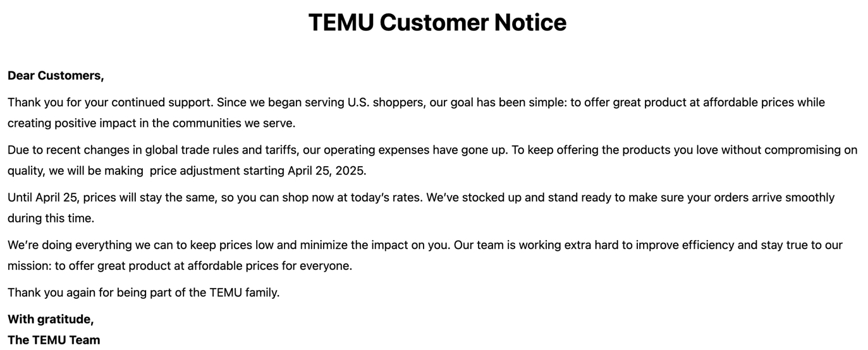Click the words 'U.S. shoppers'
The height and width of the screenshot is (350, 868).
(x=386, y=102)
